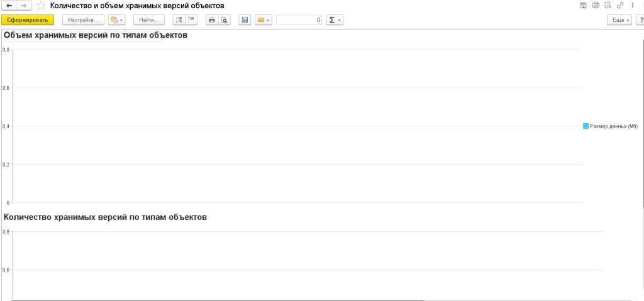Image resolution: width=644 pixels, height=301 pixels.
Task: Click the legend label Размер данных (Мб)
Action: [x=614, y=126]
